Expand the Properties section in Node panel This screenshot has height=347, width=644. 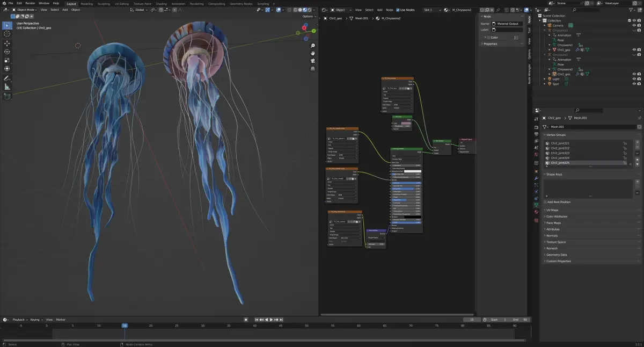[490, 44]
